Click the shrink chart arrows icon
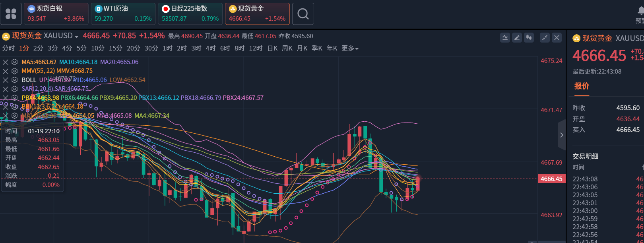This screenshot has width=644, height=243. pyautogui.click(x=545, y=38)
